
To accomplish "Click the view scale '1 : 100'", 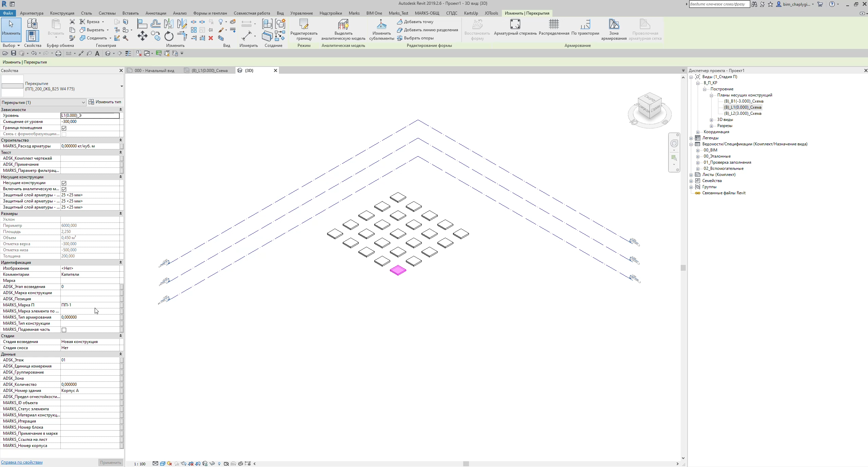I will pyautogui.click(x=139, y=464).
